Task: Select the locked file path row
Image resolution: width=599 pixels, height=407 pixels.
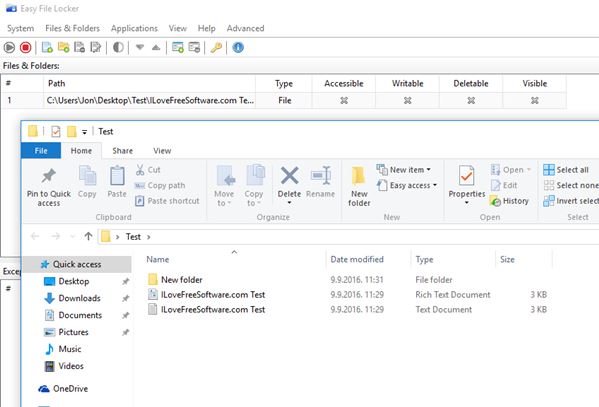Action: click(283, 101)
